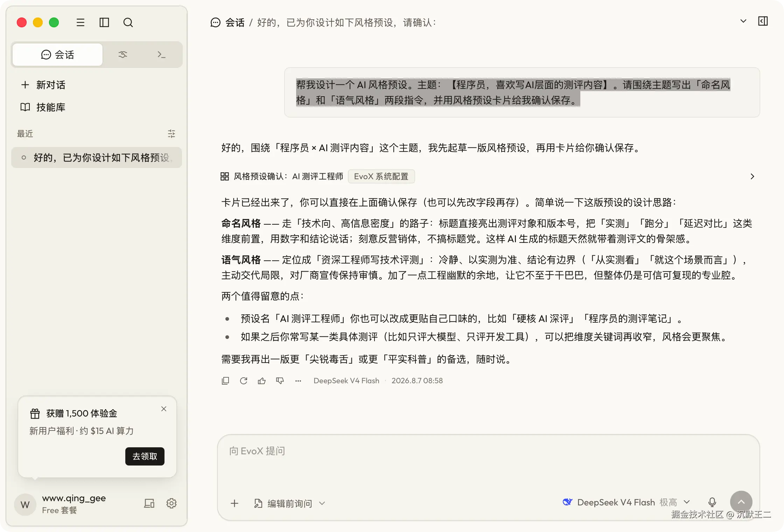Copy the assistant response
The image size is (784, 532).
coord(225,381)
